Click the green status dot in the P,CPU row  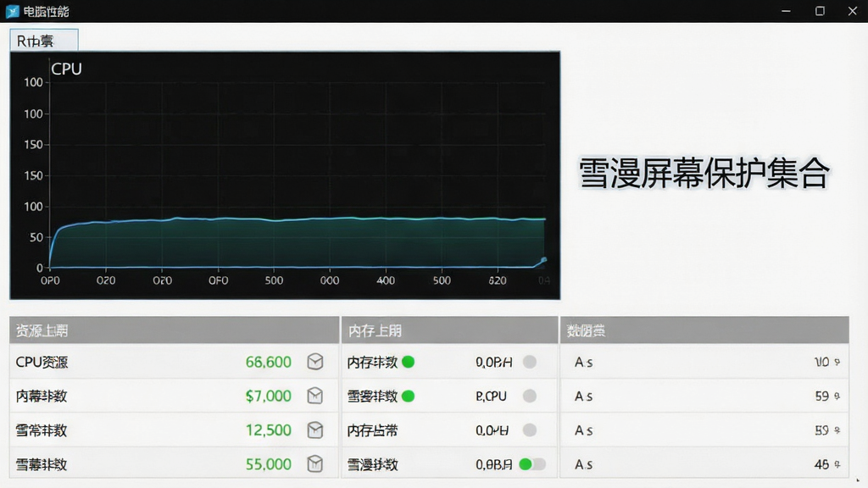click(x=408, y=396)
